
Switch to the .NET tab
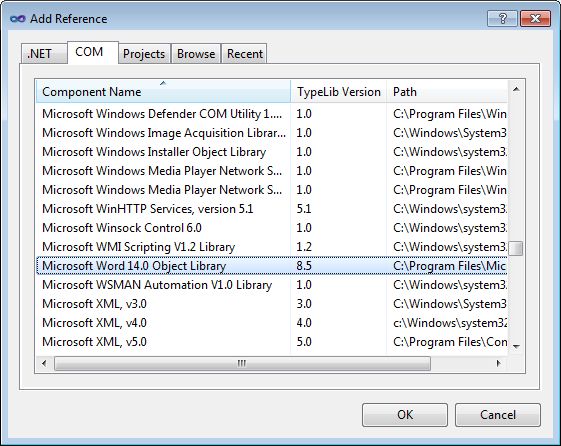click(40, 54)
